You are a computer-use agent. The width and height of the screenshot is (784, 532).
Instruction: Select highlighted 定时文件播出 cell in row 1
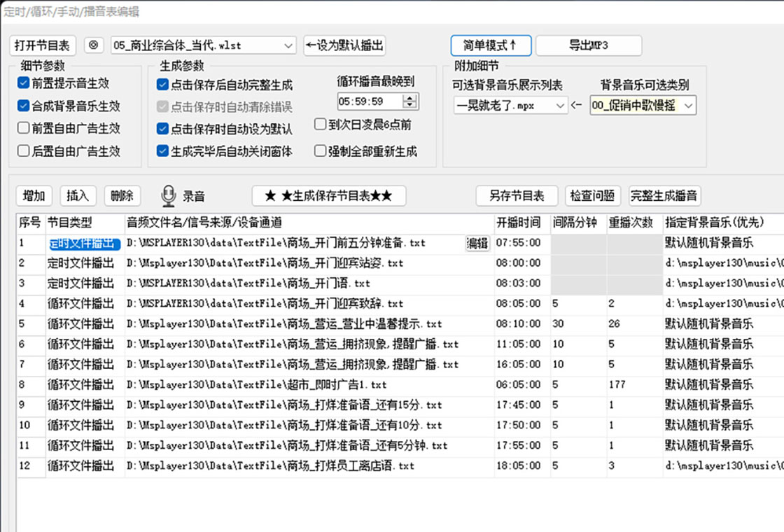click(85, 244)
